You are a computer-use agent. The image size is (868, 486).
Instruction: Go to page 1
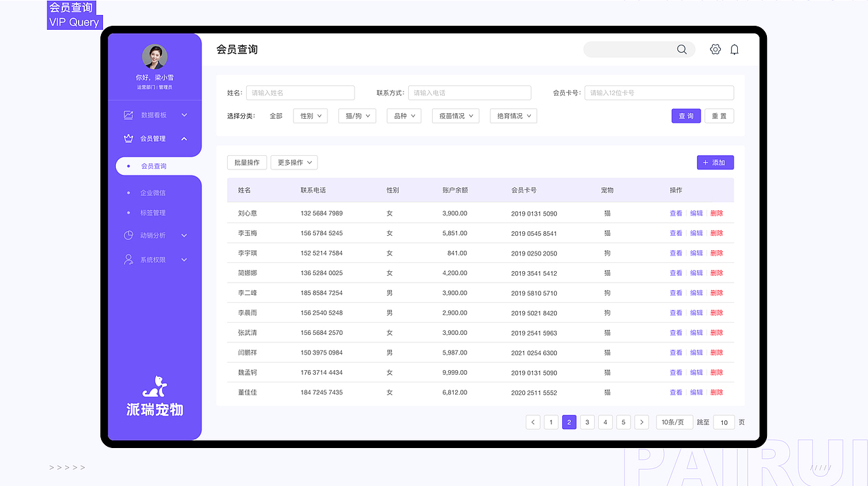pos(551,422)
